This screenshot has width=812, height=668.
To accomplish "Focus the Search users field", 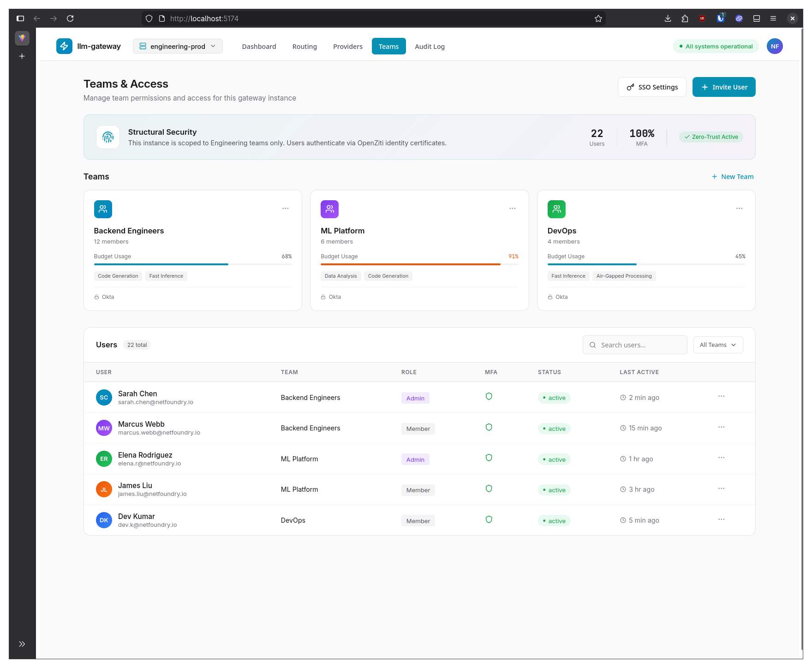I will 635,345.
